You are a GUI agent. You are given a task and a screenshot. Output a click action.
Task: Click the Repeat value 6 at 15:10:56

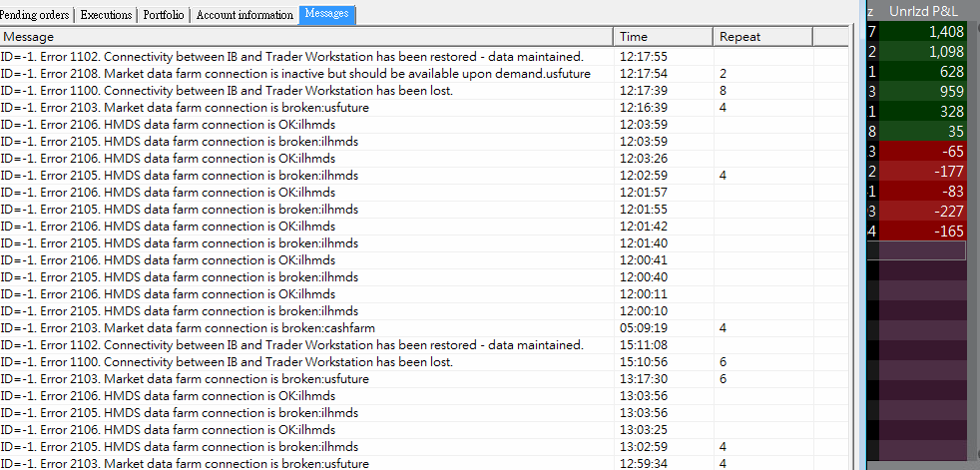724,362
